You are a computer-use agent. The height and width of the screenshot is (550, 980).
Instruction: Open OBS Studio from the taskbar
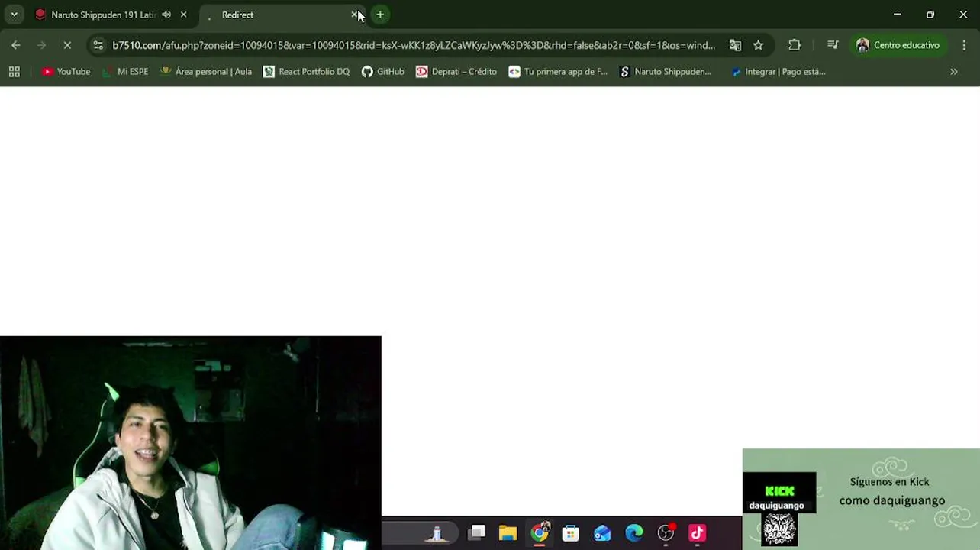(x=666, y=533)
